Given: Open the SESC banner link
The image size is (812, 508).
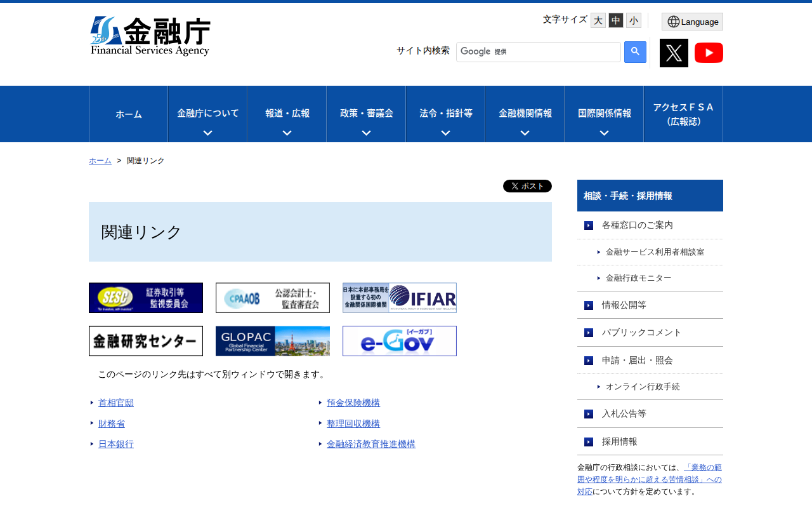Looking at the screenshot, I should coord(146,298).
